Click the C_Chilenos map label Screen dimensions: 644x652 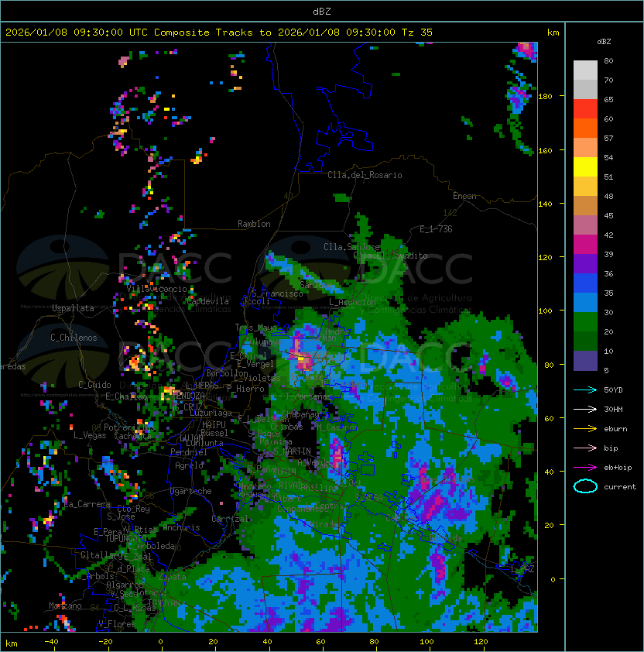click(x=74, y=338)
